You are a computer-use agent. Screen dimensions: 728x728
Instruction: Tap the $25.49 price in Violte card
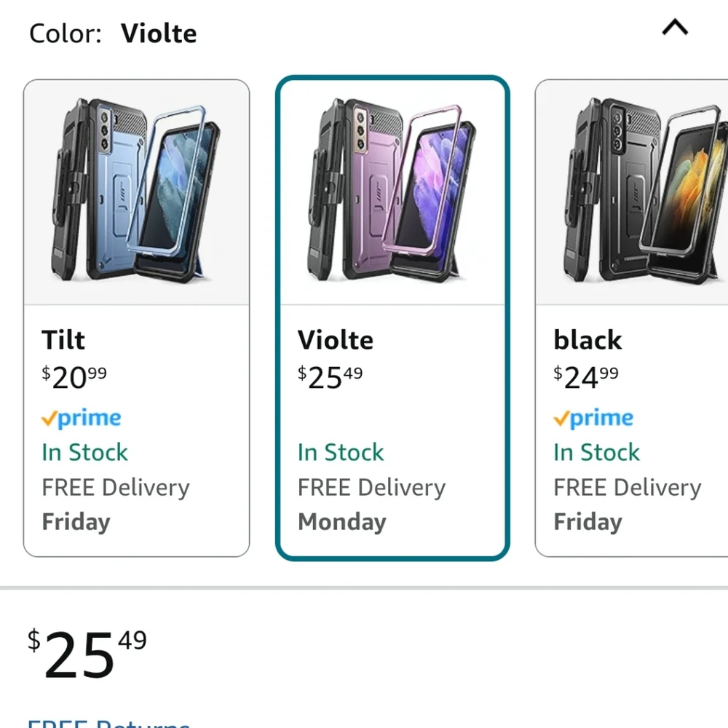330,377
